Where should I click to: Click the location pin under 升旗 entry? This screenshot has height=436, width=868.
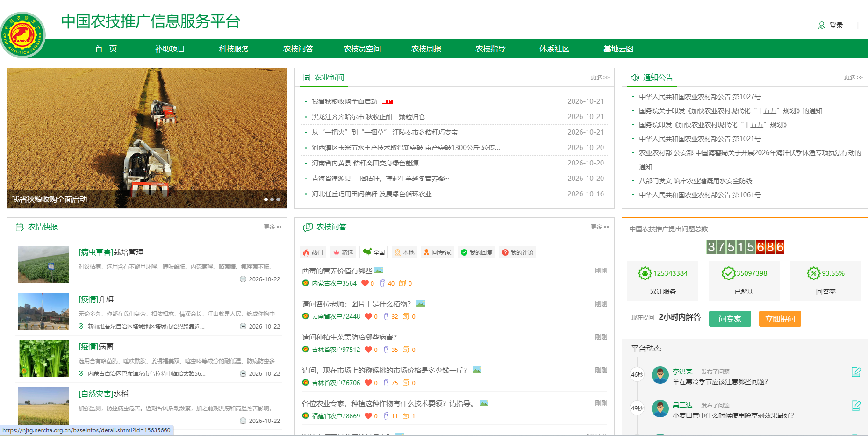[x=81, y=326]
